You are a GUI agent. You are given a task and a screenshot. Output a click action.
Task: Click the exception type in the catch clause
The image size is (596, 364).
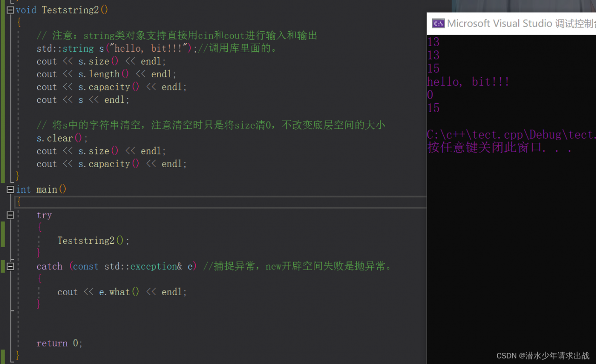(x=143, y=266)
